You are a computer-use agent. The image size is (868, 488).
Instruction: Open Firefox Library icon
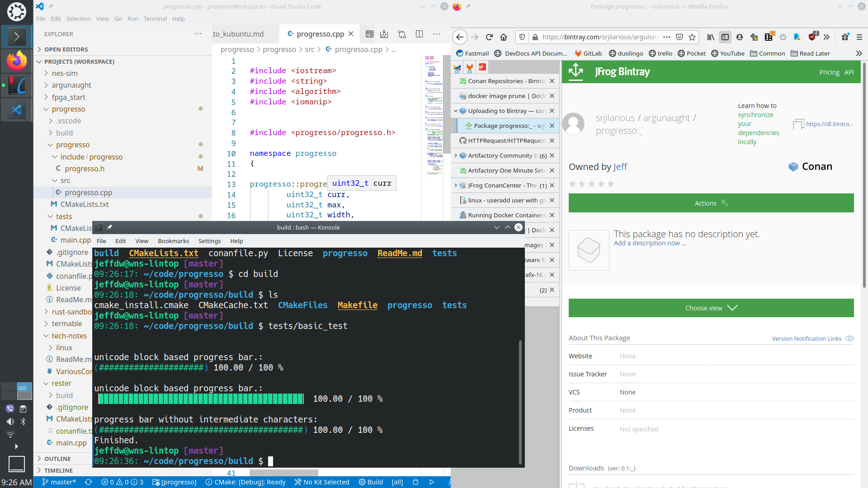click(x=711, y=37)
